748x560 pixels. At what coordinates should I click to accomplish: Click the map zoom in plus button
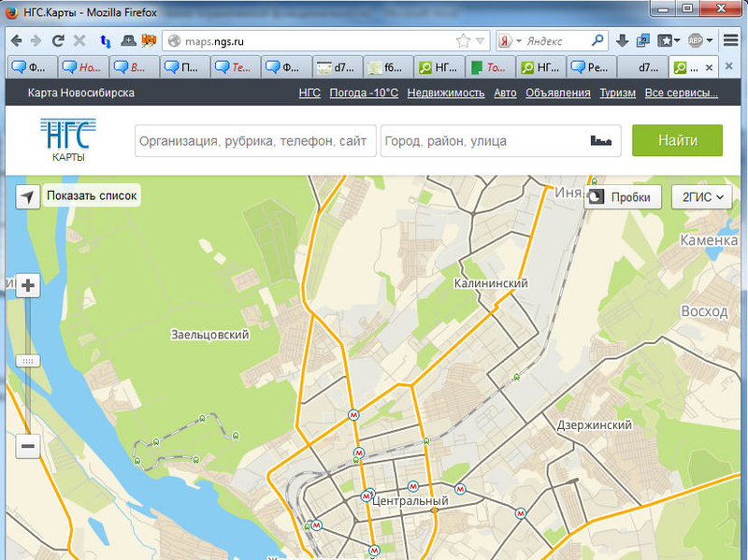[x=28, y=286]
